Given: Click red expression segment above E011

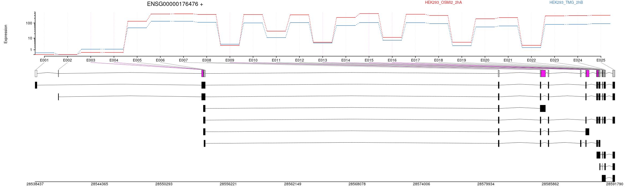Looking at the screenshot, I should click(276, 31).
